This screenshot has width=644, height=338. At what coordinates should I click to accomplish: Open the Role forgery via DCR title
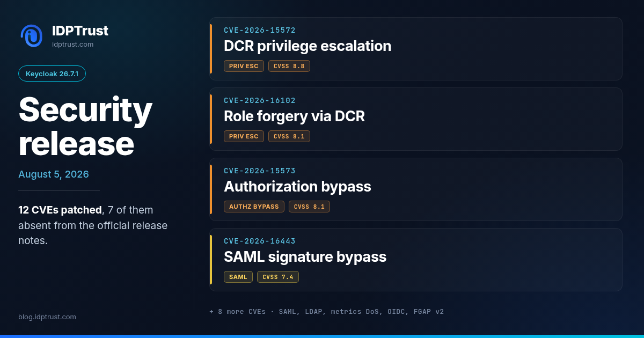[x=294, y=116]
